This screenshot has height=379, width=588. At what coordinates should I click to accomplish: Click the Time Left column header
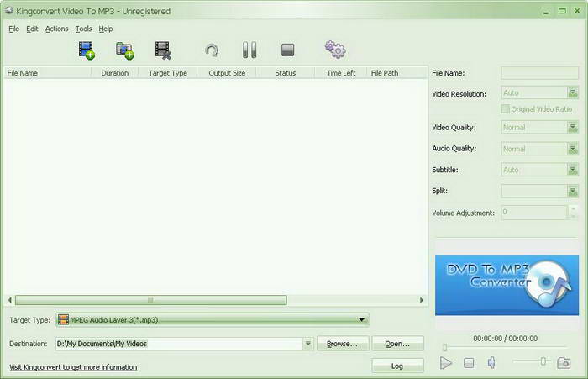341,73
